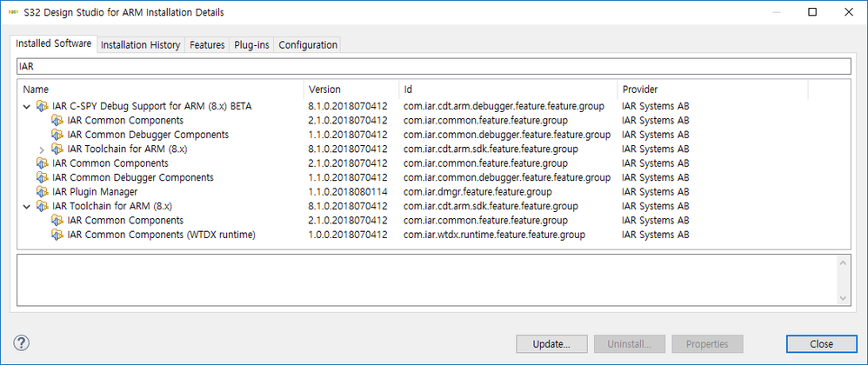Select IAR C-SPY Debug Support for ARM (8.x) BETA
Screen dimensions: 868x365
tap(152, 106)
